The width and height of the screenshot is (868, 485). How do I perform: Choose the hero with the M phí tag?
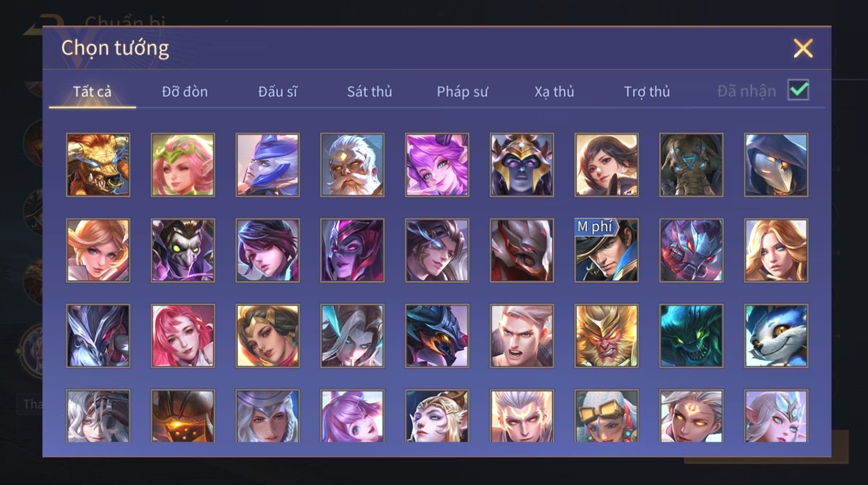607,250
